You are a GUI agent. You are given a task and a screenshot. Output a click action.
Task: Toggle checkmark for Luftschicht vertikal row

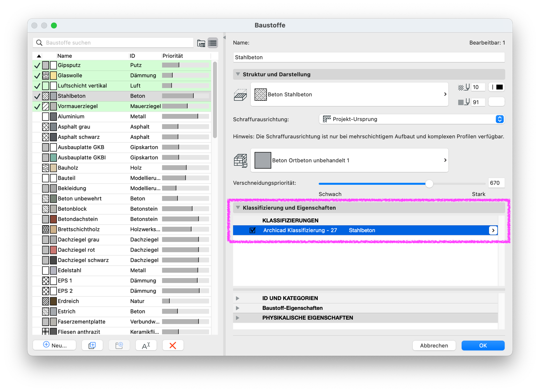click(x=37, y=86)
